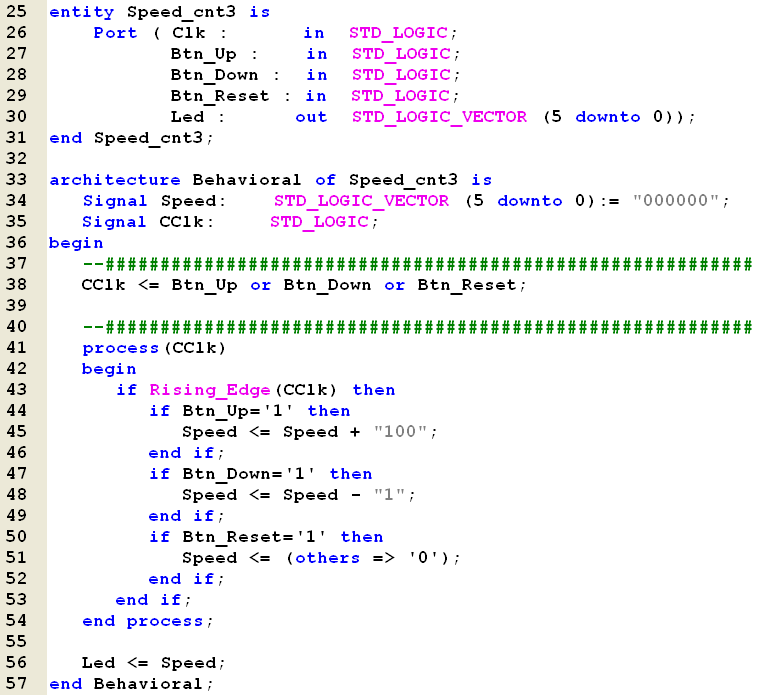Click the 'entity' keyword on line 25
The width and height of the screenshot is (761, 695).
pyautogui.click(x=82, y=12)
